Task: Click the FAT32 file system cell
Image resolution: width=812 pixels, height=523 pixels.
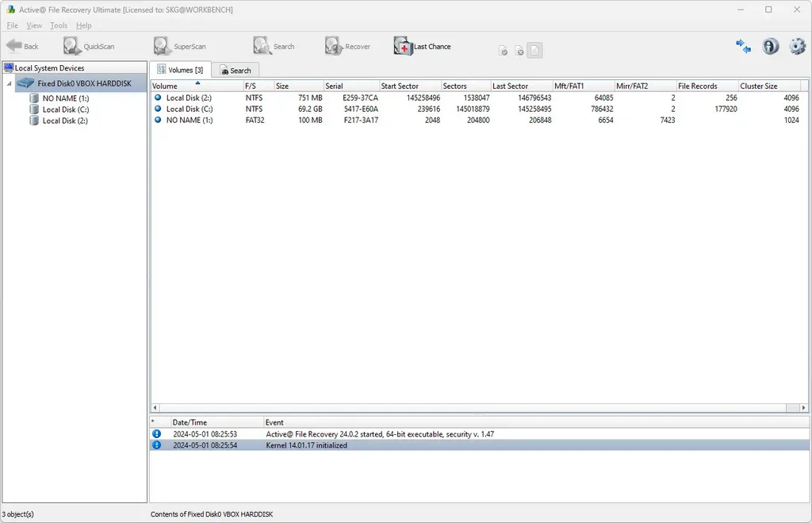Action: [x=255, y=120]
